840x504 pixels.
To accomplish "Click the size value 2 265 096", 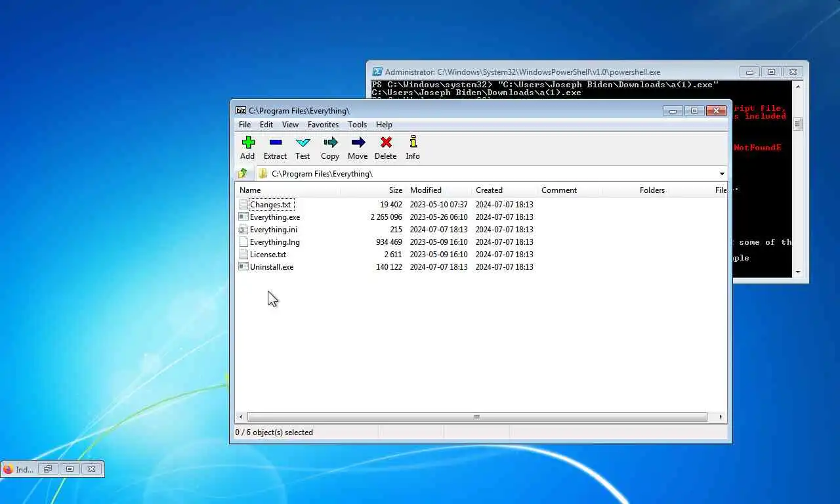I will 387,217.
